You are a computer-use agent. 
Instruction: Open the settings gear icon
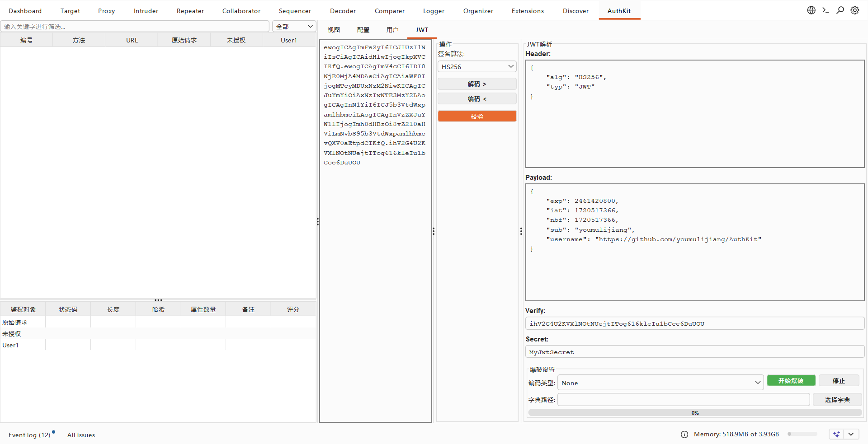tap(855, 10)
